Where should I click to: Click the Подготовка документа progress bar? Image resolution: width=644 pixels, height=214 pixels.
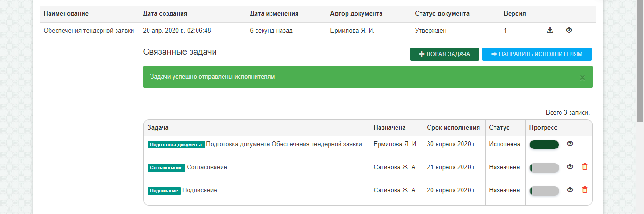click(544, 145)
